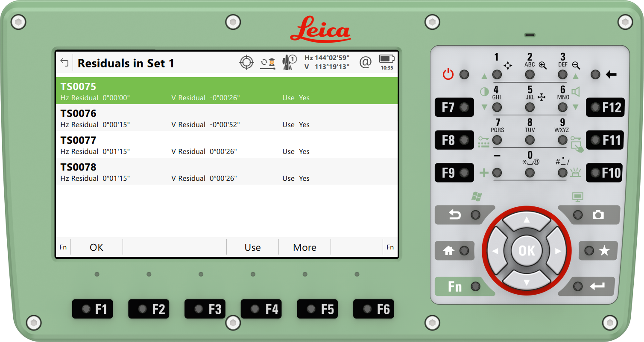Tap the @ internet connectivity icon
This screenshot has height=342, width=644.
(365, 62)
